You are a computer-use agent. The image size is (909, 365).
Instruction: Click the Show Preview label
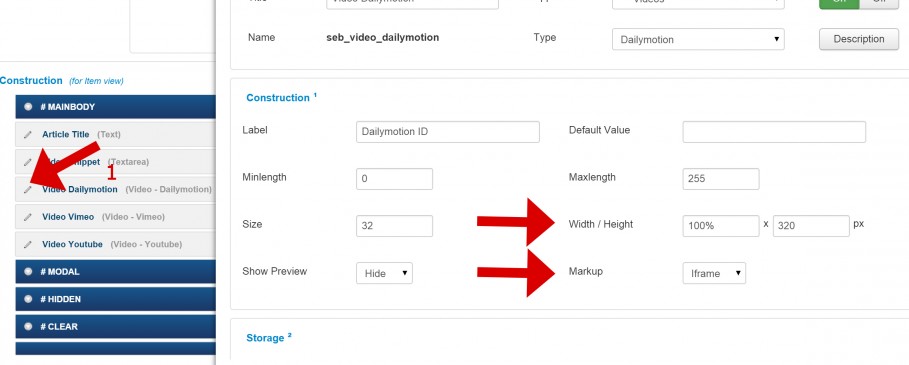coord(275,271)
